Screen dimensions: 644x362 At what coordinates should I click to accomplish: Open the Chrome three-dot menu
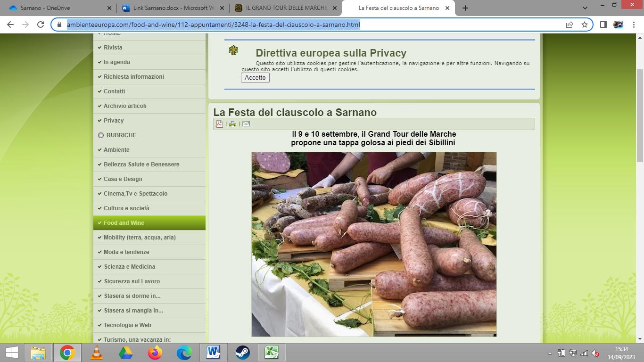click(633, 25)
